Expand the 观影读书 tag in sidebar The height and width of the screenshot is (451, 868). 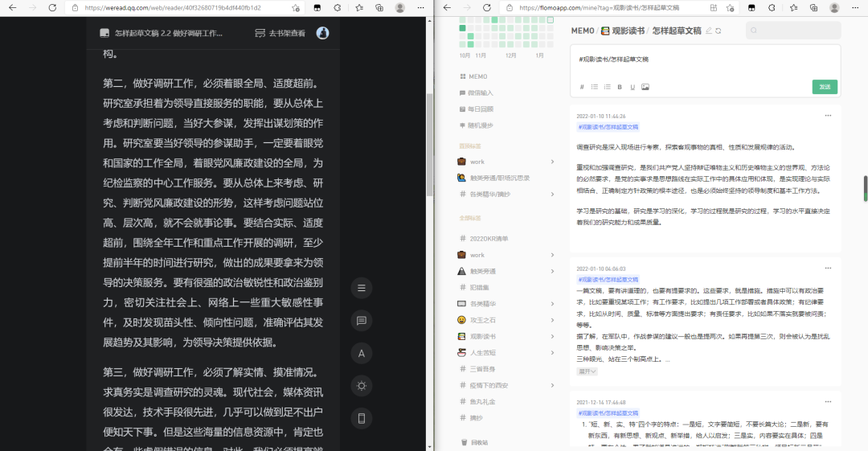(x=552, y=336)
